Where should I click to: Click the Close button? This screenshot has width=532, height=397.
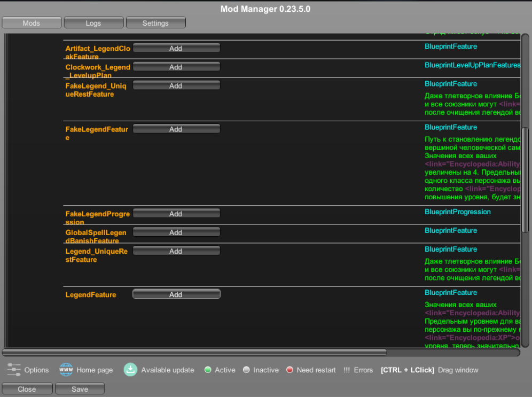point(27,389)
